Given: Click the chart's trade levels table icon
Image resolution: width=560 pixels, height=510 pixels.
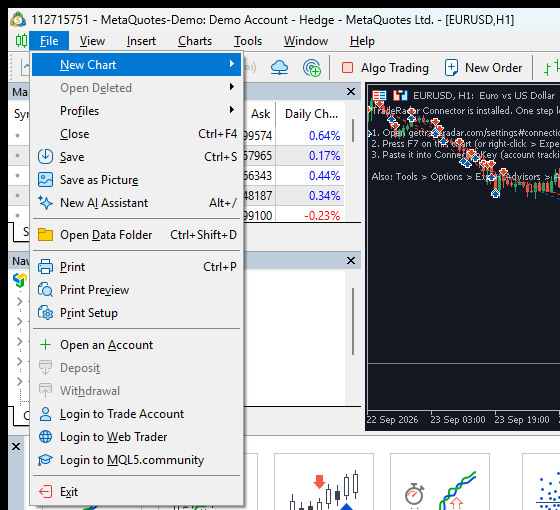Looking at the screenshot, I should tap(379, 96).
